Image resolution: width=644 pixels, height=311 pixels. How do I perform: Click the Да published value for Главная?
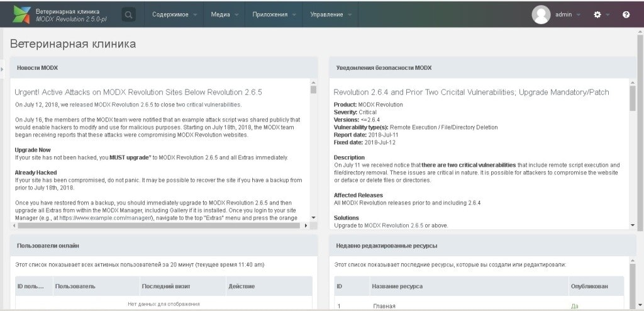[x=574, y=306]
